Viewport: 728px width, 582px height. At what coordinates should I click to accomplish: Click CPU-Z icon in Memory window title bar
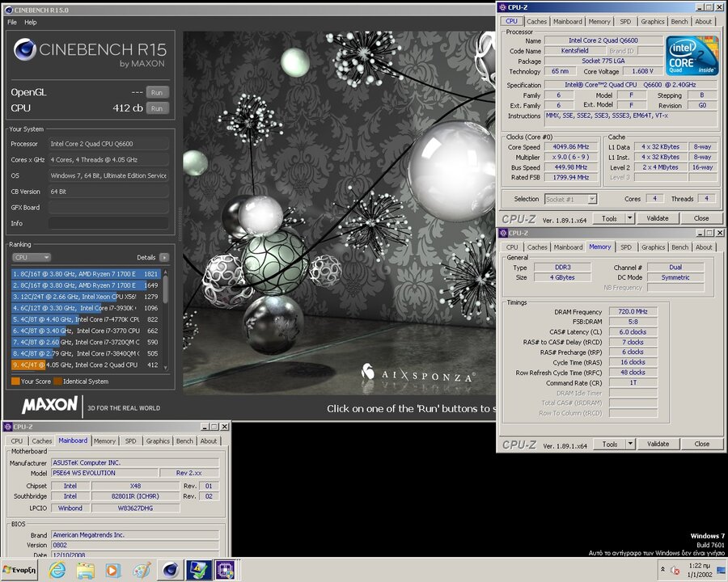click(x=503, y=233)
